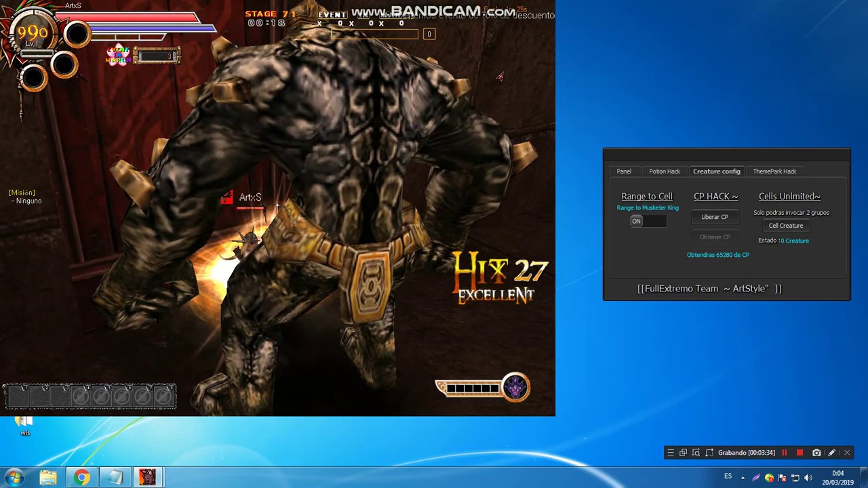The image size is (868, 488).
Task: Click the CP HACK ~ heading
Action: (715, 197)
